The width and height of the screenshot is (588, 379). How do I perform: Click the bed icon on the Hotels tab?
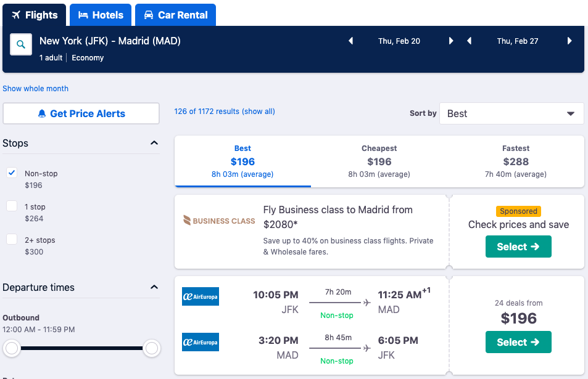[83, 15]
